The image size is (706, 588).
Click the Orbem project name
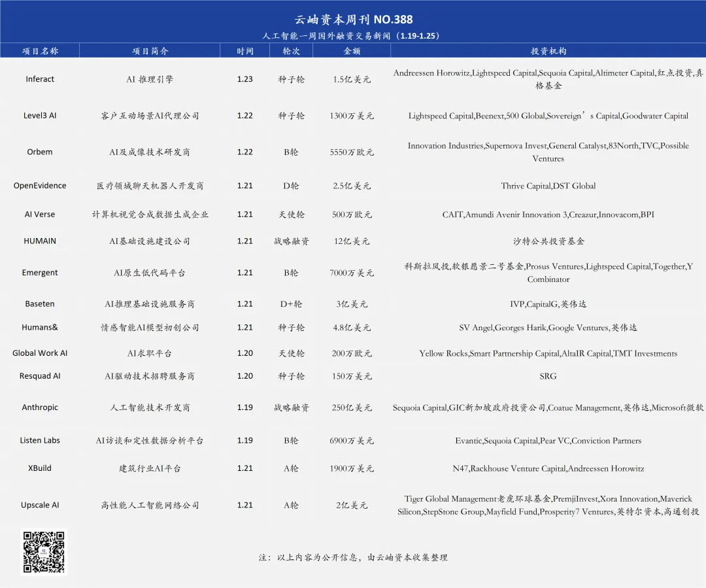click(40, 152)
